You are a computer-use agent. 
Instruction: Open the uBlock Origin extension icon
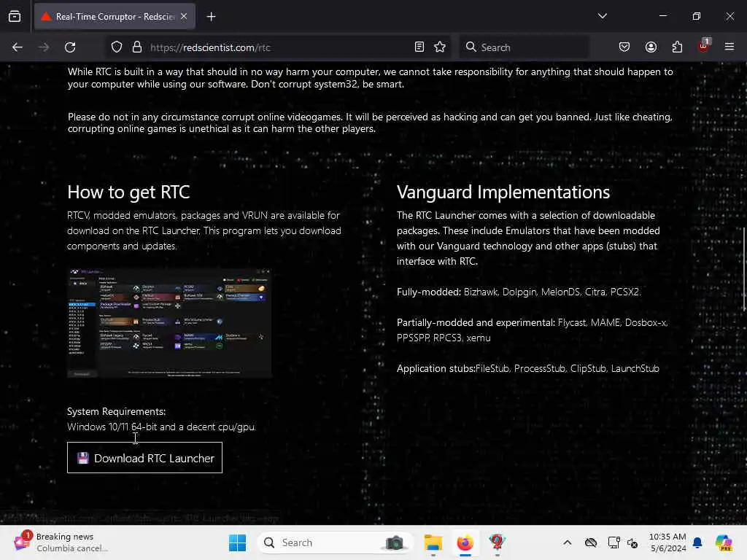point(704,46)
